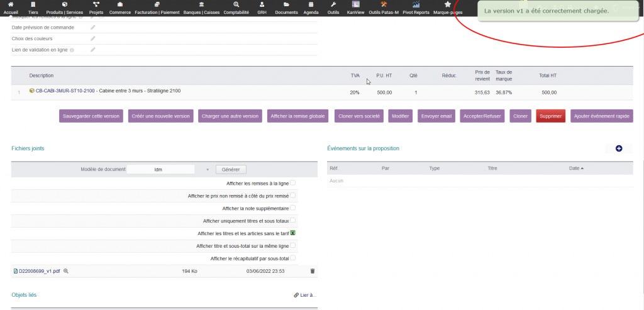Open Pivot Reports from the top bar
Image resolution: width=644 pixels, height=310 pixels.
416,8
